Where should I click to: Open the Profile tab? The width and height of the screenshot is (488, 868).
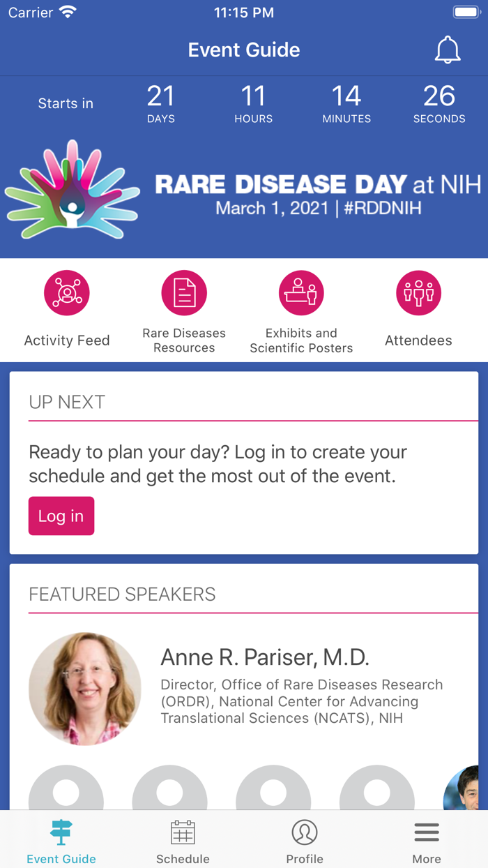(305, 841)
